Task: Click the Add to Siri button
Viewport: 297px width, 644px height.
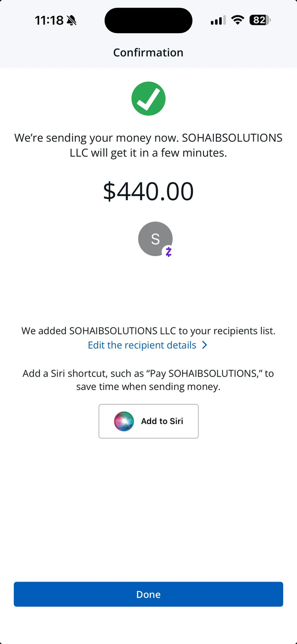Action: tap(148, 421)
